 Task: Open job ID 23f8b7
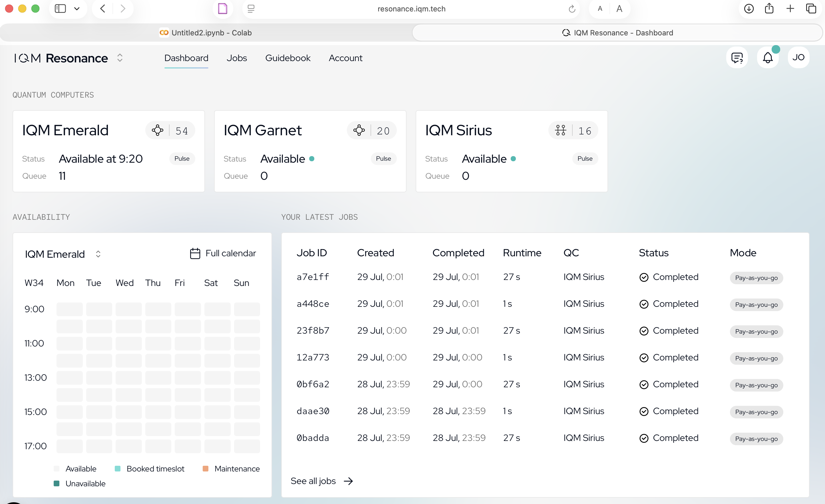313,331
